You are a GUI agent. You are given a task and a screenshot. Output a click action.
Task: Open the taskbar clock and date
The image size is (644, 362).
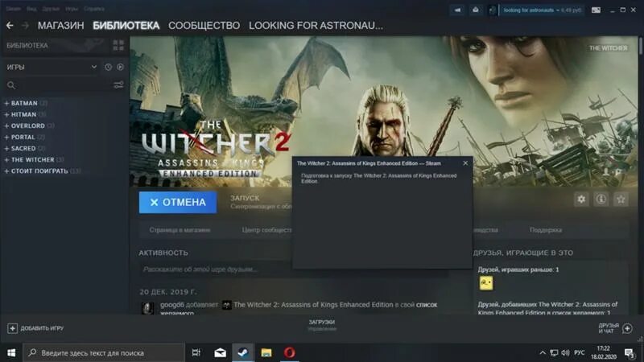603,353
